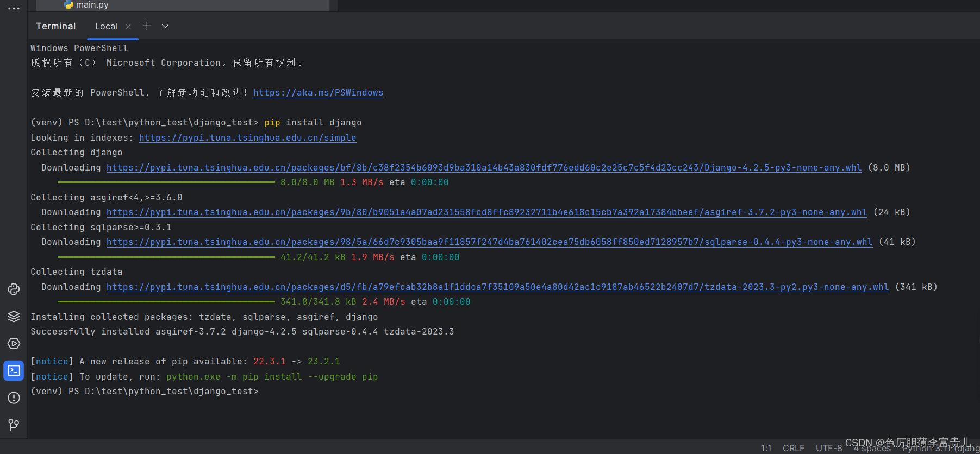Click the 'Windows PowerShell' header line
Viewport: 980px width, 454px height.
(79, 48)
